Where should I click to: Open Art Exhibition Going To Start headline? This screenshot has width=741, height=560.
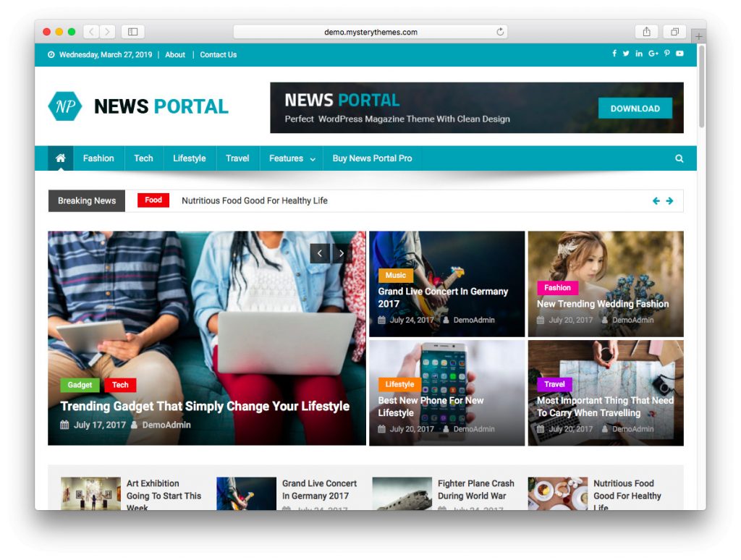pyautogui.click(x=164, y=496)
